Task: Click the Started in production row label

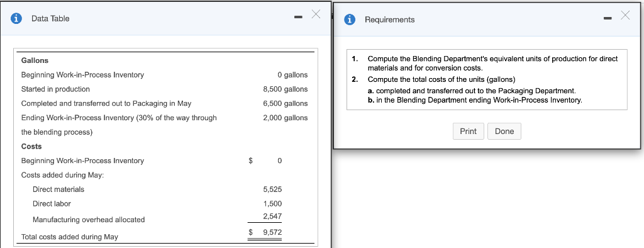Action: (x=55, y=89)
